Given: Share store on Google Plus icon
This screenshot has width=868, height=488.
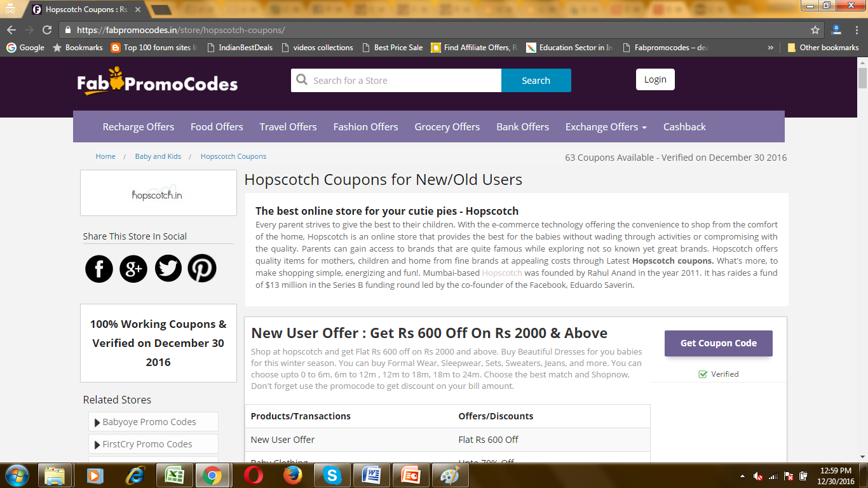Looking at the screenshot, I should pos(133,269).
